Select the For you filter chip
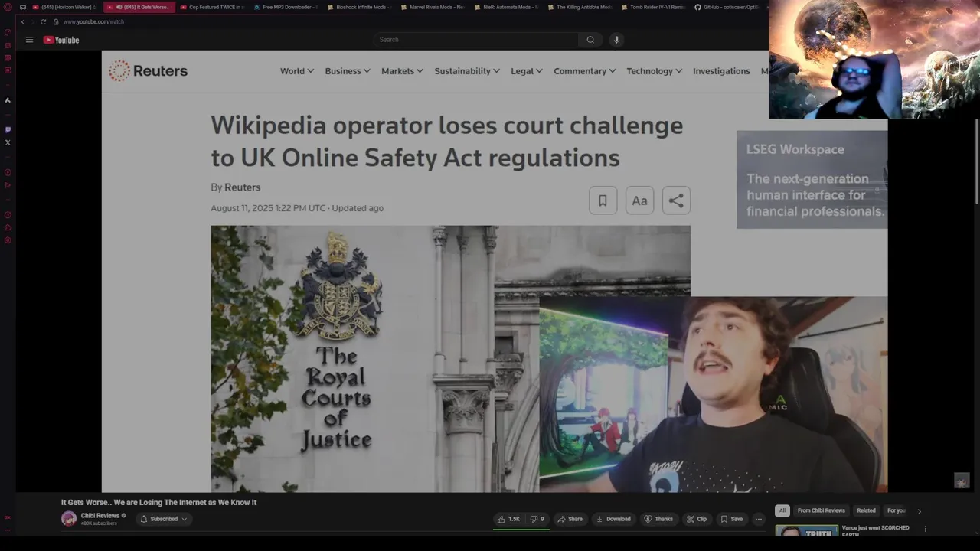The image size is (980, 551). (896, 510)
